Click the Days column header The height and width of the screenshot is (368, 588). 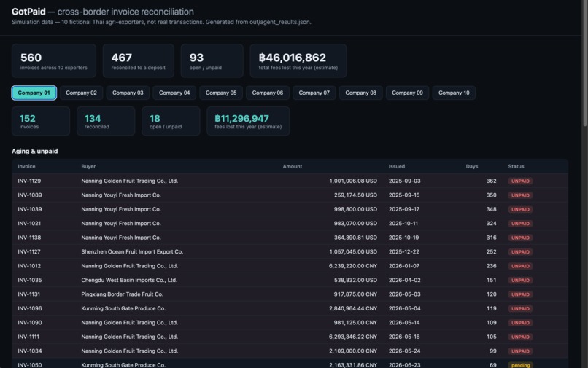pyautogui.click(x=472, y=166)
